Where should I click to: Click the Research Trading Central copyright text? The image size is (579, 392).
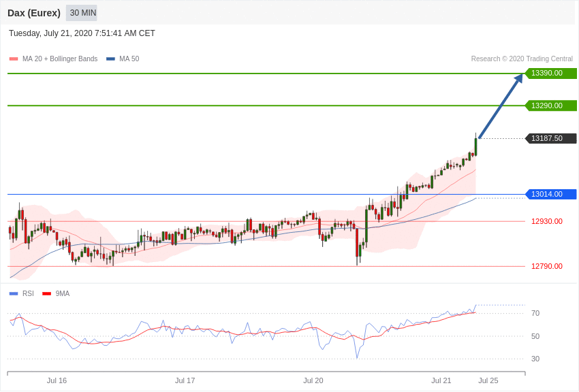[x=522, y=59]
